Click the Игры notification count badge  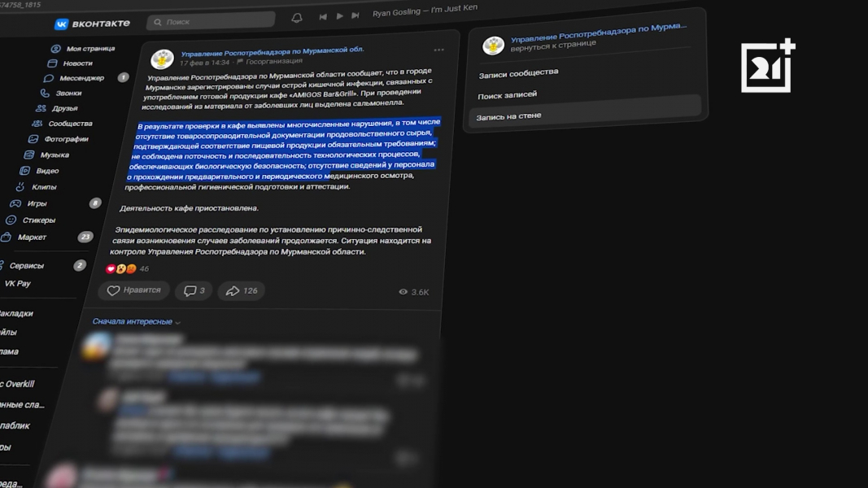pyautogui.click(x=95, y=203)
